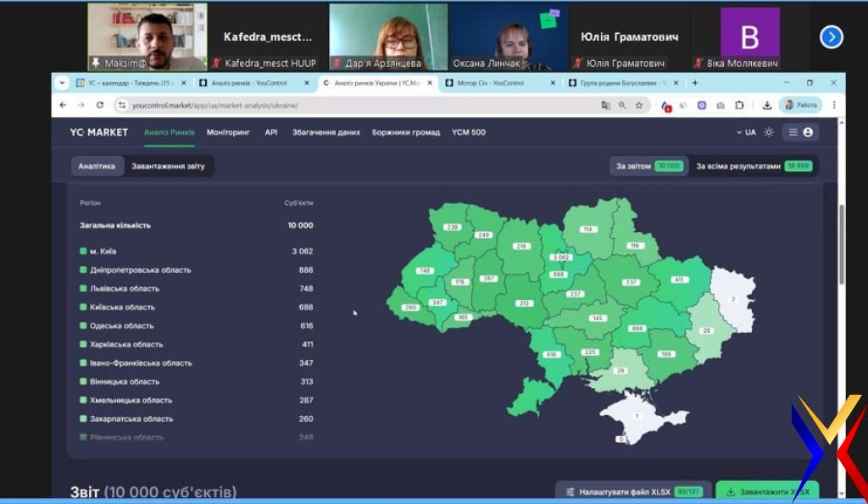Reload the page with the refresh icon
Image resolution: width=868 pixels, height=504 pixels.
tap(100, 105)
